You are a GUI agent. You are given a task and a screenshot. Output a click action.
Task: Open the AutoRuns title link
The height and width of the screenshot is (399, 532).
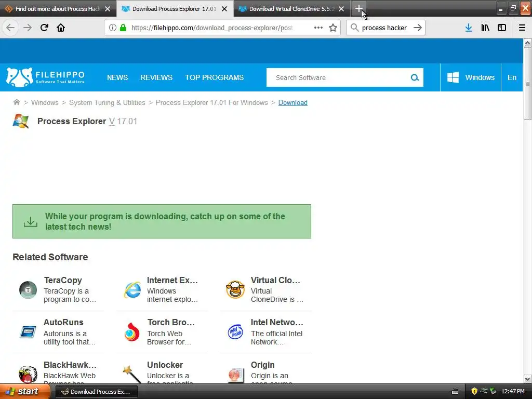pos(63,322)
